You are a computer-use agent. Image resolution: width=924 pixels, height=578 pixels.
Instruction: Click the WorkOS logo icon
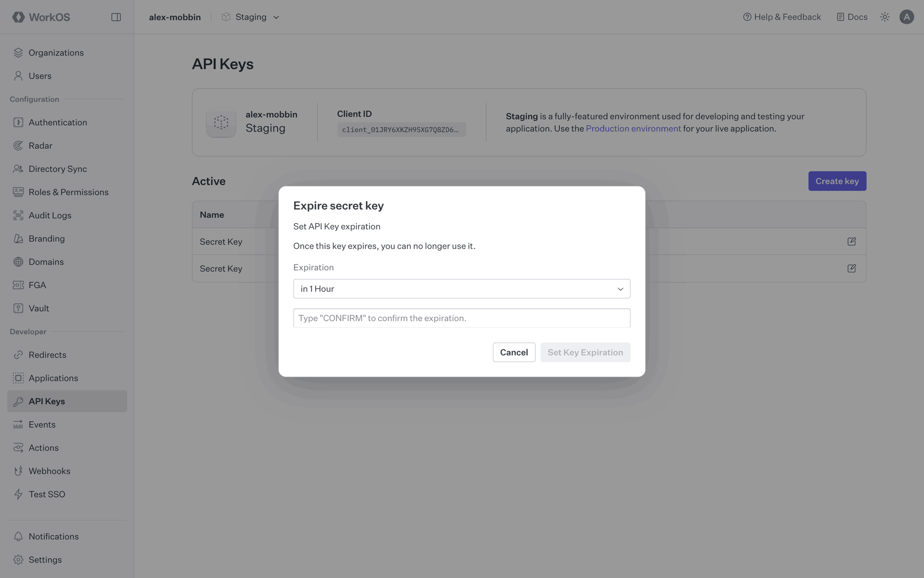click(x=18, y=17)
